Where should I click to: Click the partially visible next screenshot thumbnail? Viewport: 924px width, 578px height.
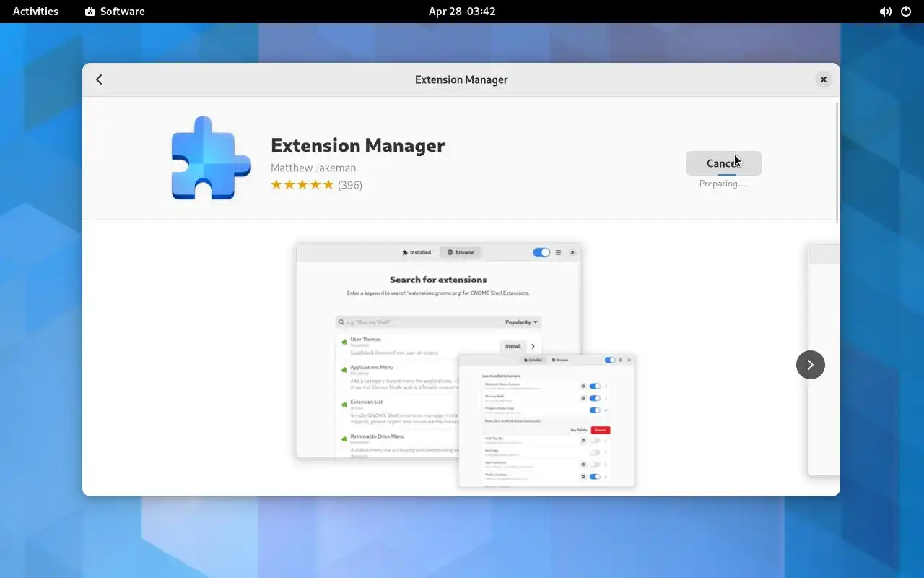pos(824,360)
